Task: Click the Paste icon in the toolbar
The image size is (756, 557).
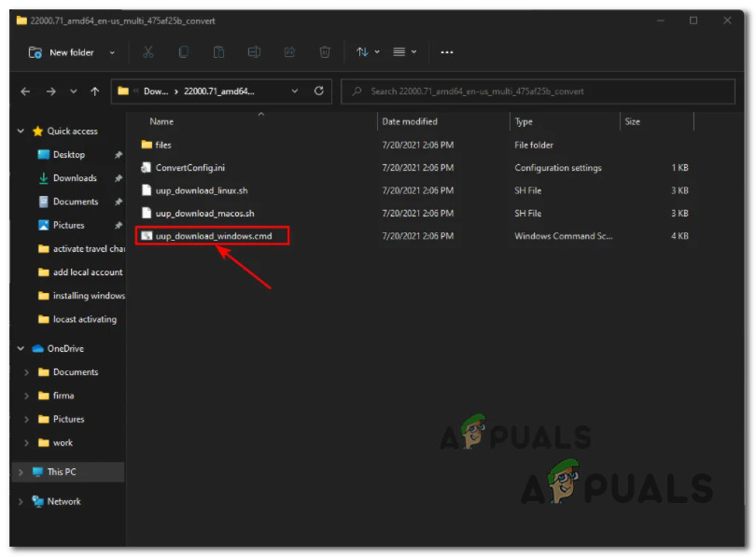Action: (218, 52)
